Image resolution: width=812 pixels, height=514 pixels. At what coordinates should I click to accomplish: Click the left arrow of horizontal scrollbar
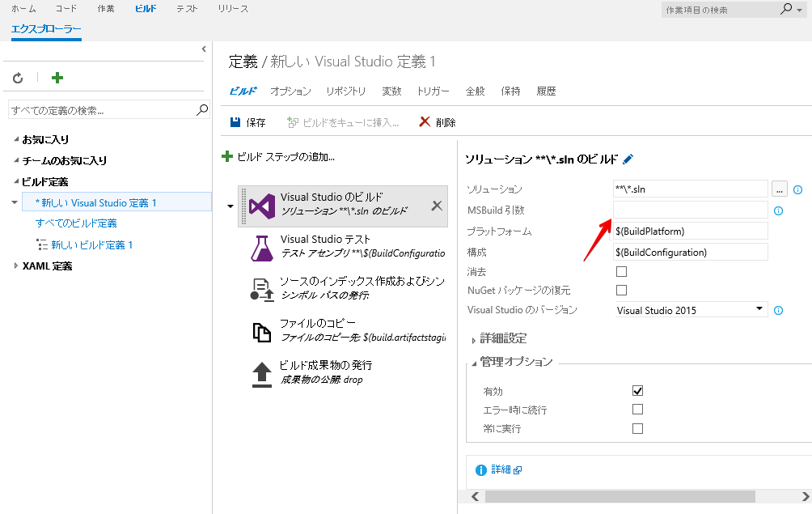tap(476, 496)
